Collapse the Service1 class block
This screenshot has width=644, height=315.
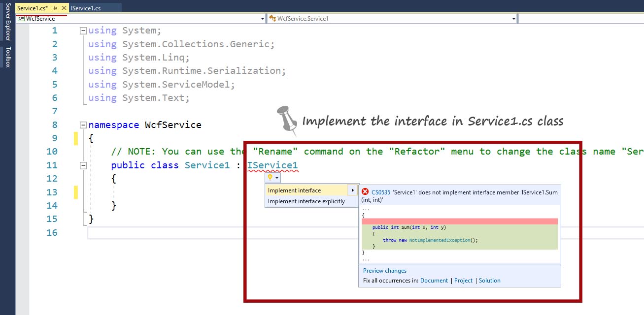(x=83, y=165)
